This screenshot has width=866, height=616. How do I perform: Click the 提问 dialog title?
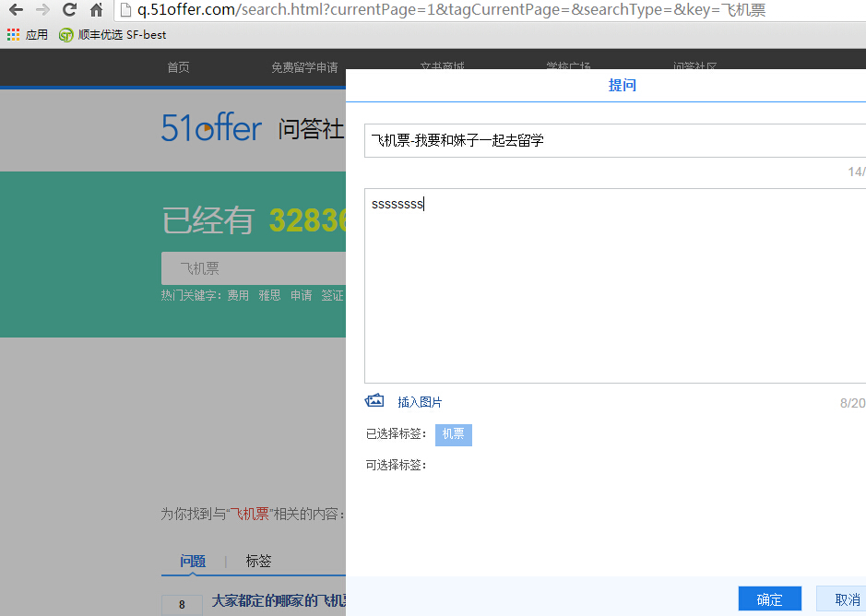coord(622,85)
